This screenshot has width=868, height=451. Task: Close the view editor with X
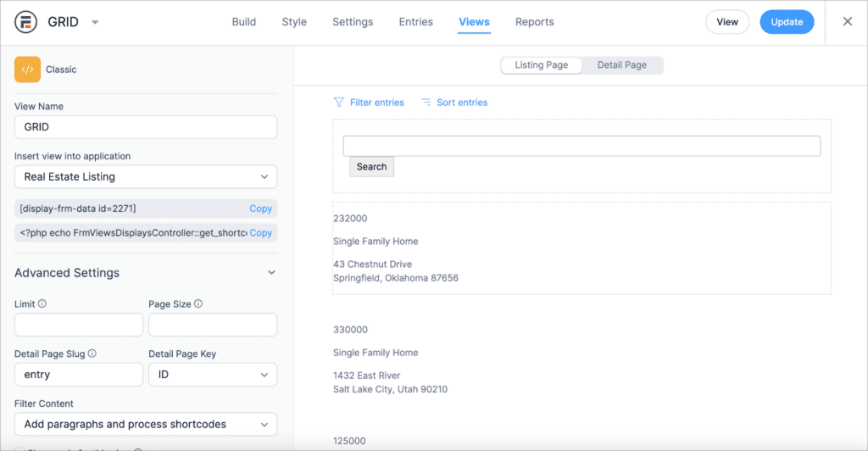(x=848, y=21)
